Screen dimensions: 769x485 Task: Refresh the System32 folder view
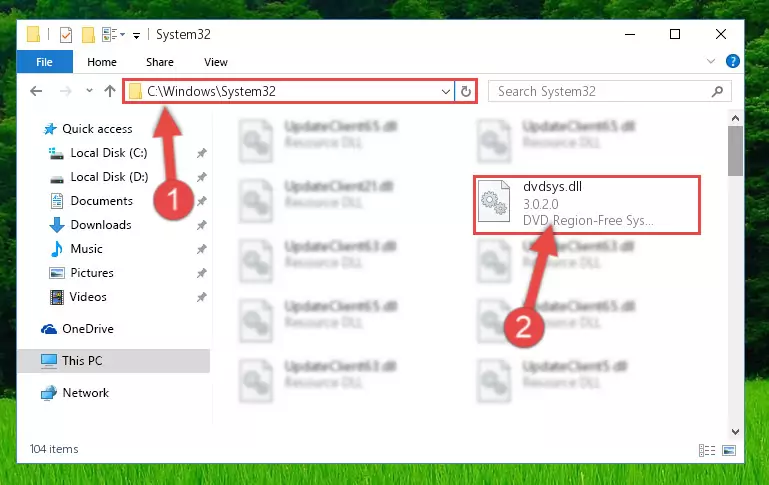tap(465, 91)
